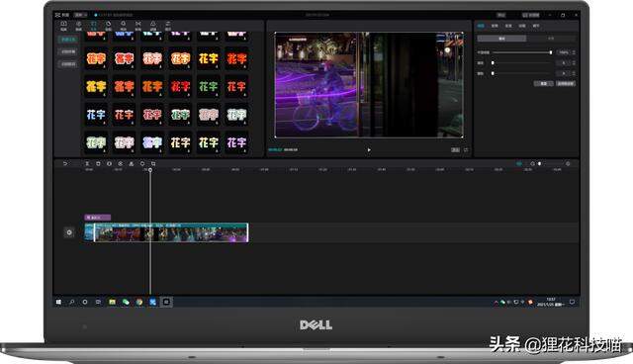Select the highlighted first text sidebar category

(68, 40)
